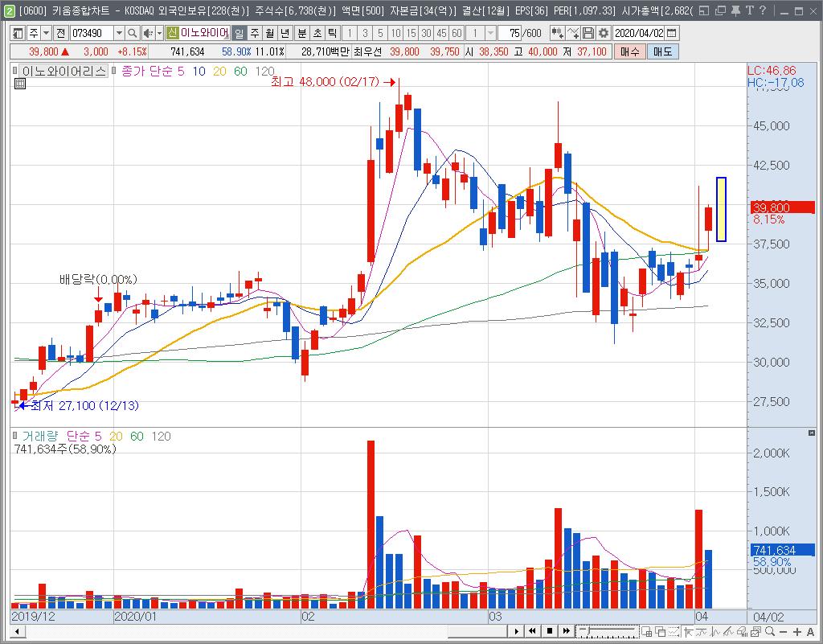This screenshot has width=823, height=644.
Task: Select the 45 interval button
Action: point(441,33)
